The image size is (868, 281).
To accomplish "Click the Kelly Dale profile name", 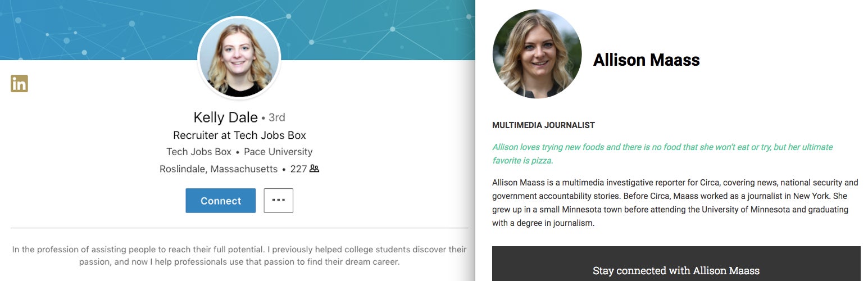I will point(225,117).
